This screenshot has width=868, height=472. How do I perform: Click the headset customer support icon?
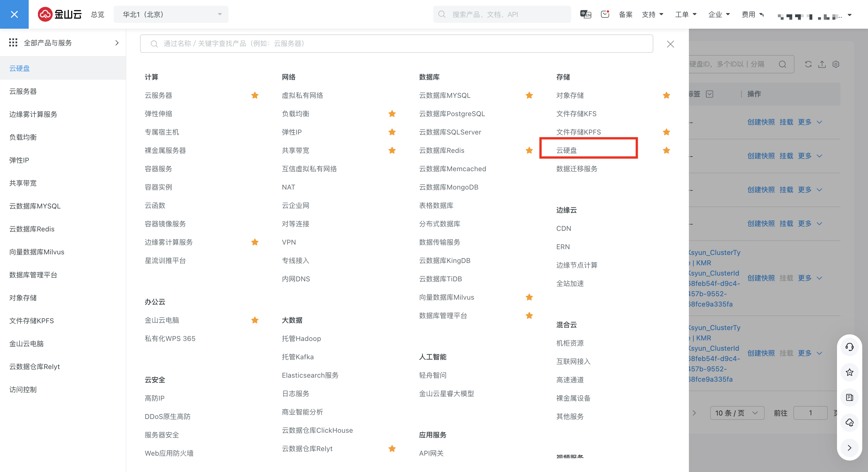point(849,347)
